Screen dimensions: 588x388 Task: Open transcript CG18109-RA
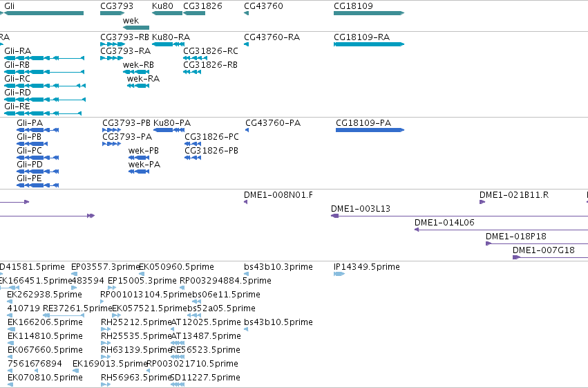pos(362,37)
